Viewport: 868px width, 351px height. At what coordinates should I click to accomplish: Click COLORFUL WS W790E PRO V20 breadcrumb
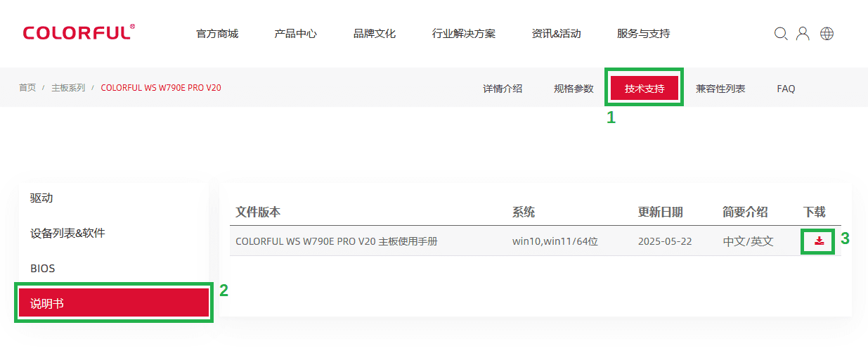(x=161, y=88)
